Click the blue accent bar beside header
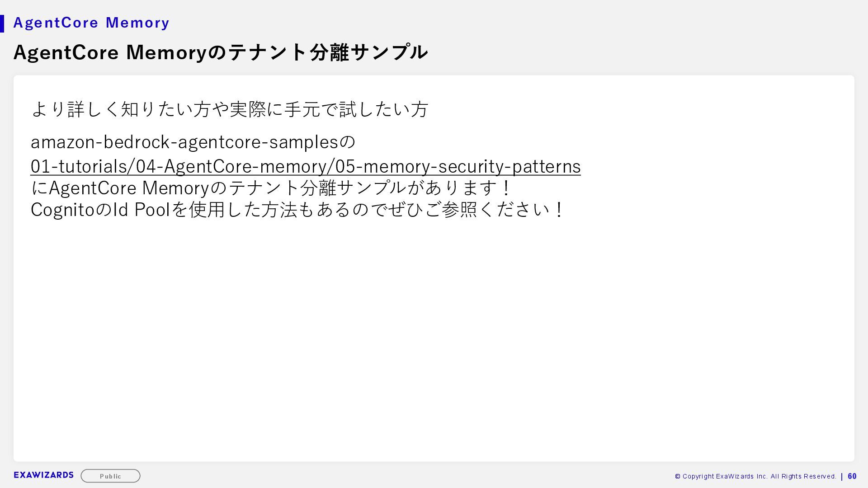 [2, 23]
